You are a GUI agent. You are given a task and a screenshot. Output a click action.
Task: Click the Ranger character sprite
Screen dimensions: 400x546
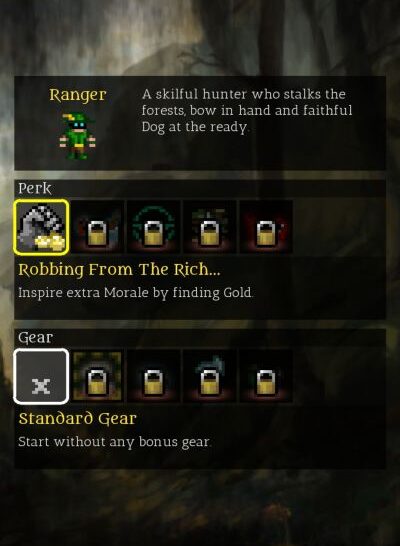point(77,136)
